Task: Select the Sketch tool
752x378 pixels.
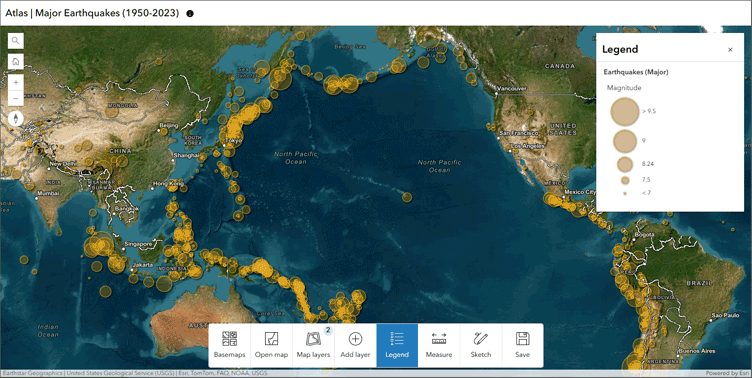Action: pos(481,345)
